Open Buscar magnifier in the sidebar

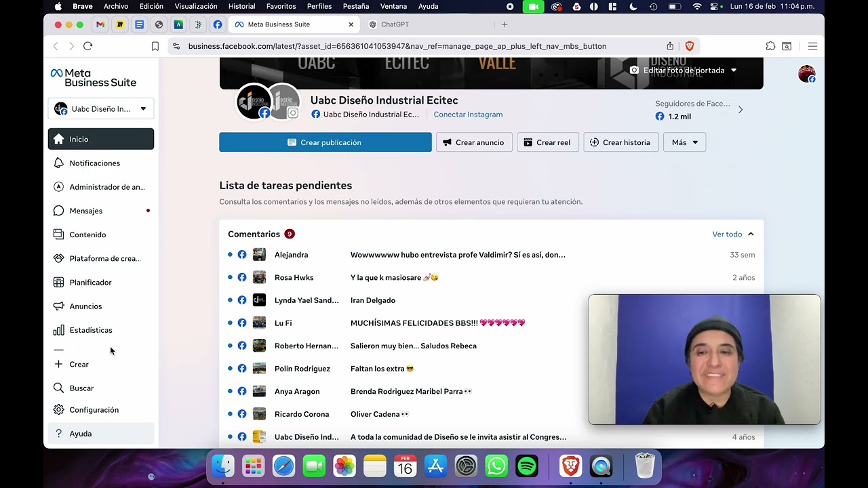tap(58, 388)
